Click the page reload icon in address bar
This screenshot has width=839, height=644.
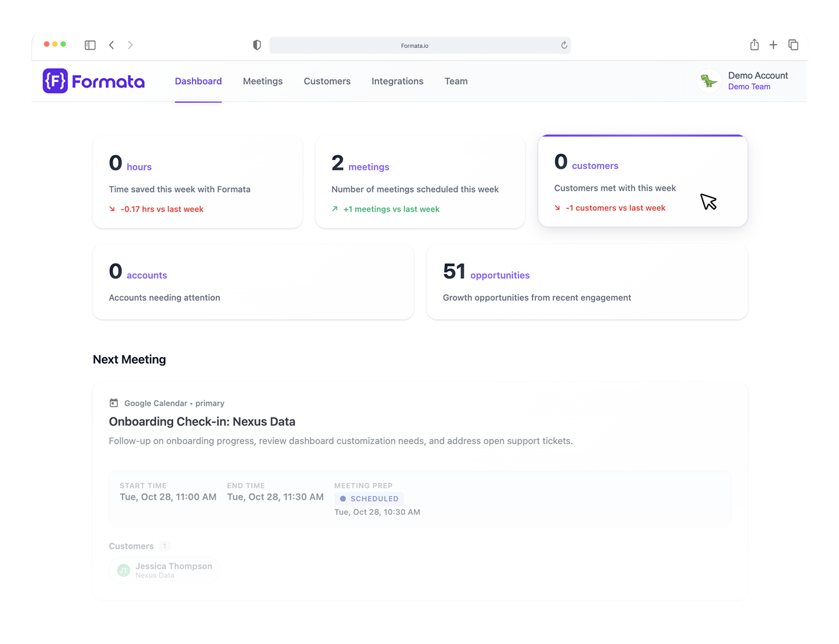pos(563,45)
